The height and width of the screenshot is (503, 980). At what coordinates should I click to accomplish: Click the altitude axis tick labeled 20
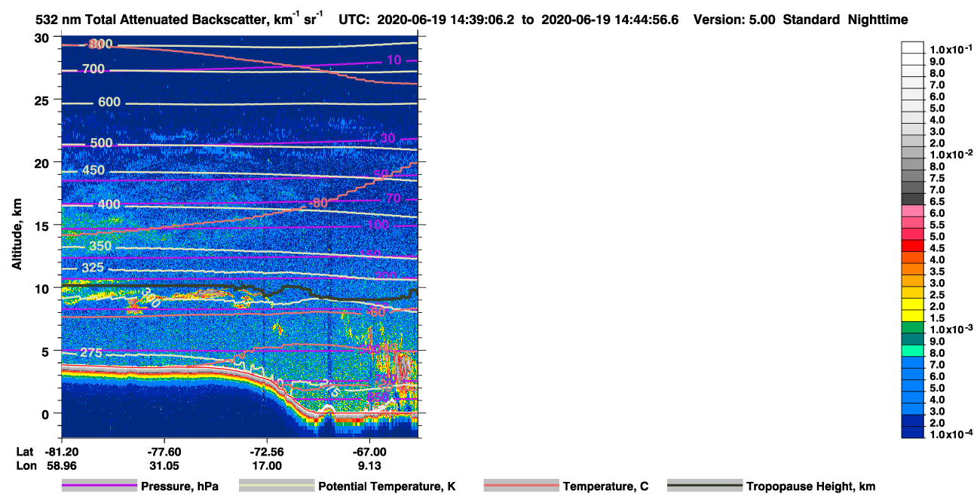42,163
